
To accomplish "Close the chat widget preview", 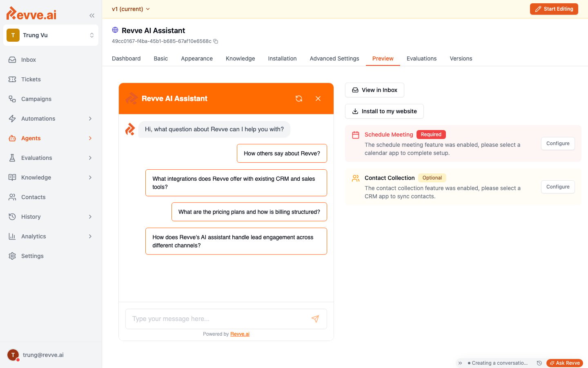I will click(x=318, y=99).
